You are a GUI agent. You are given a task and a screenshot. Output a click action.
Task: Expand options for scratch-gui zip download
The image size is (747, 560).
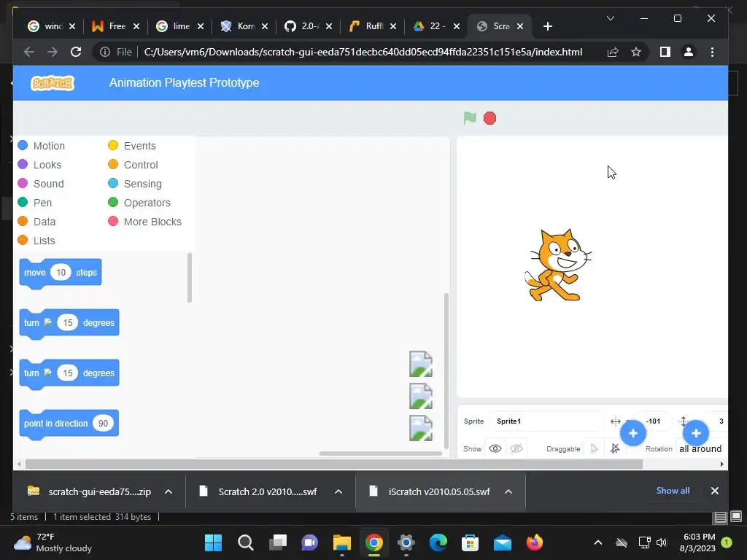[169, 491]
